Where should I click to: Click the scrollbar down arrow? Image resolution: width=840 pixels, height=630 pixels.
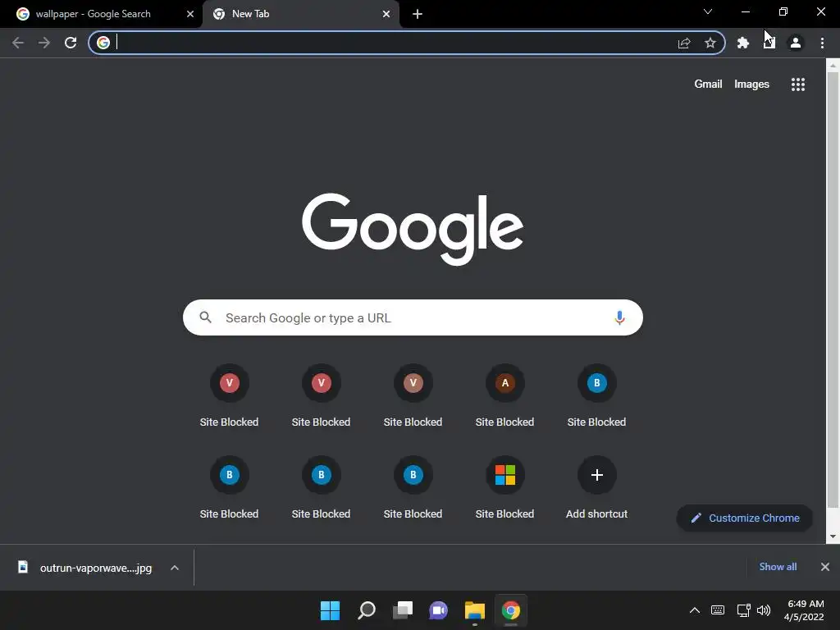pos(833,536)
